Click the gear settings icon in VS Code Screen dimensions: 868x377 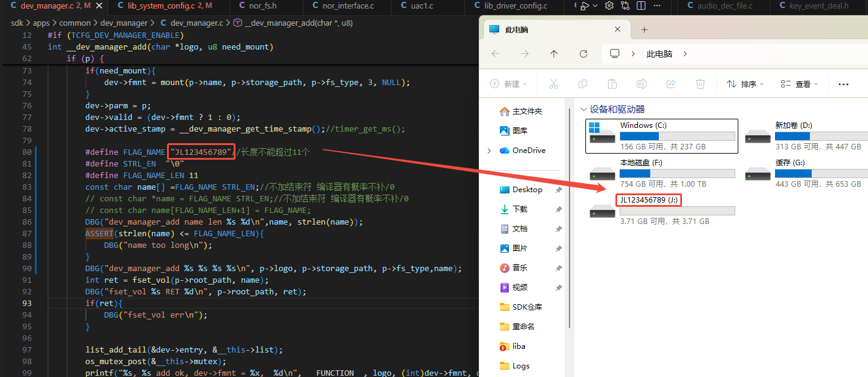(609, 6)
